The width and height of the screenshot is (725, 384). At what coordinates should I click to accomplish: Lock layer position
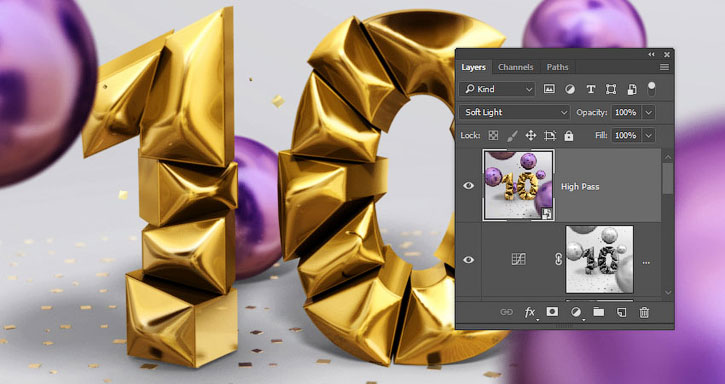pyautogui.click(x=531, y=136)
